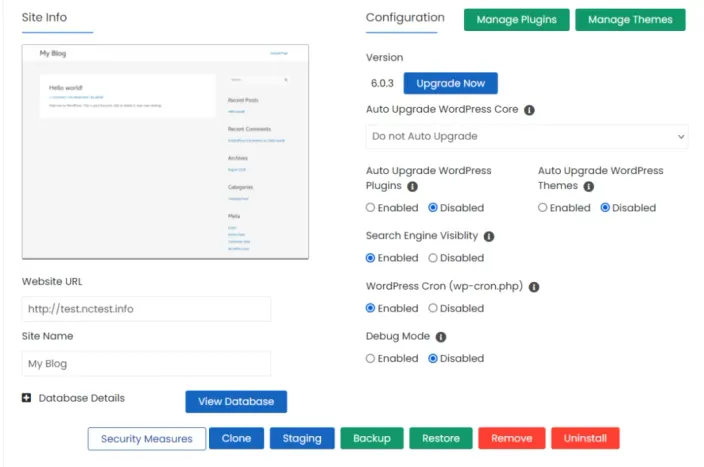Show Debug Mode info tooltip
Screen dimensions: 704x467
pos(441,337)
